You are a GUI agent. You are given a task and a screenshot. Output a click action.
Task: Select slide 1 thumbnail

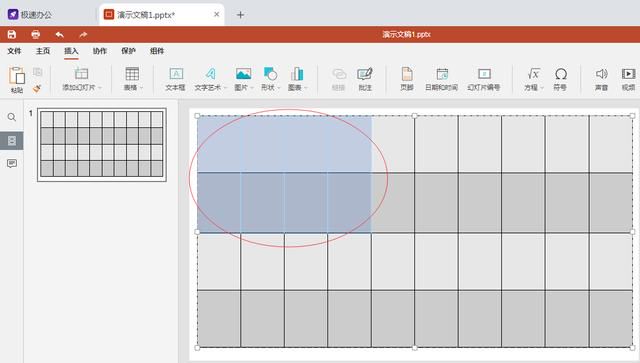[102, 145]
